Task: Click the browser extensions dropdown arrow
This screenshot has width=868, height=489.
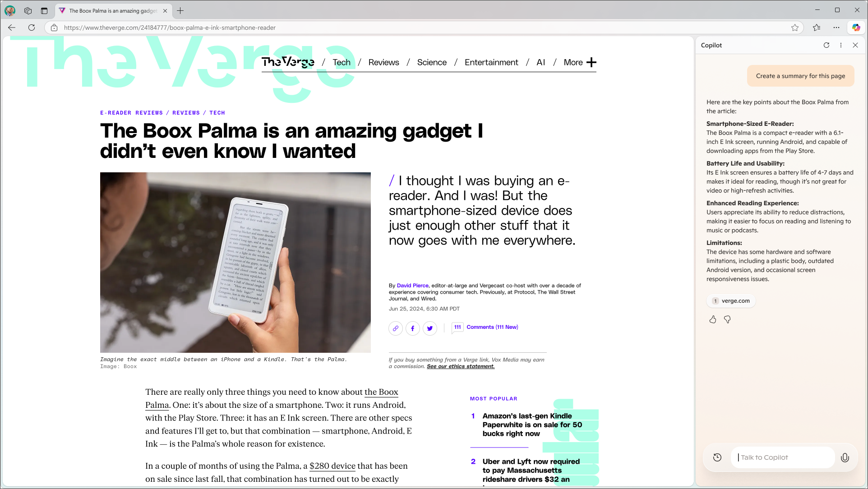Action: click(836, 28)
